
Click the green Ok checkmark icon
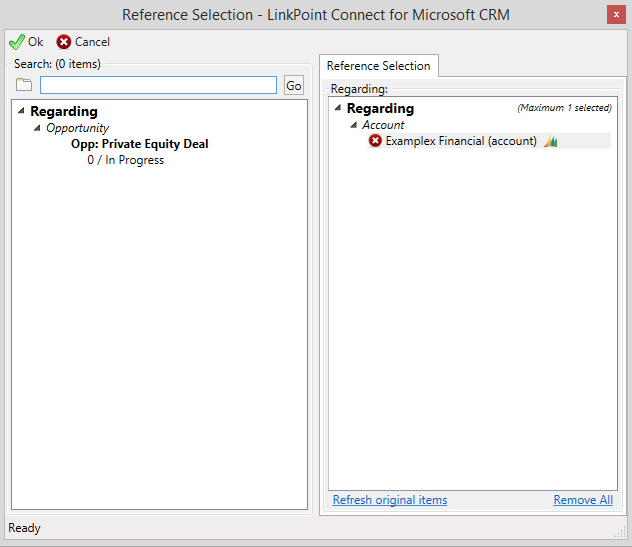pyautogui.click(x=17, y=42)
